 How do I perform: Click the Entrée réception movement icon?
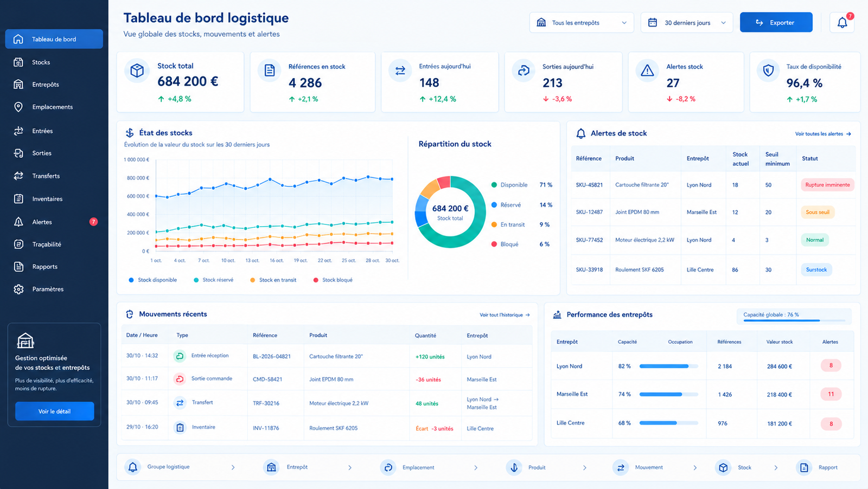point(180,356)
